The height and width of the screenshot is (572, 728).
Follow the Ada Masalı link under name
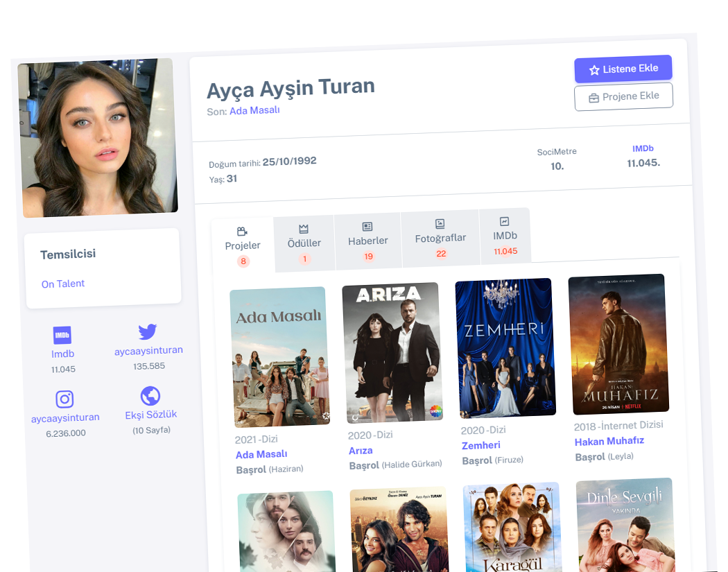(254, 110)
